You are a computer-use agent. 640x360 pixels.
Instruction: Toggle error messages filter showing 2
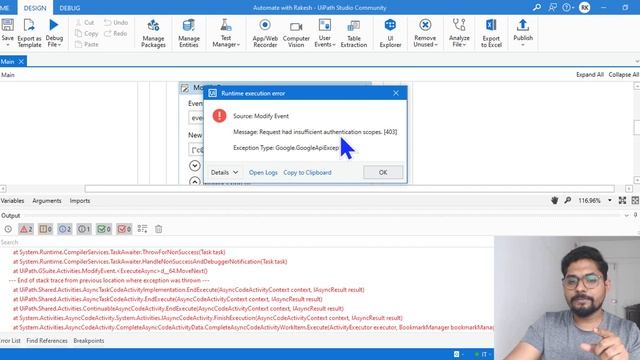pyautogui.click(x=26, y=229)
